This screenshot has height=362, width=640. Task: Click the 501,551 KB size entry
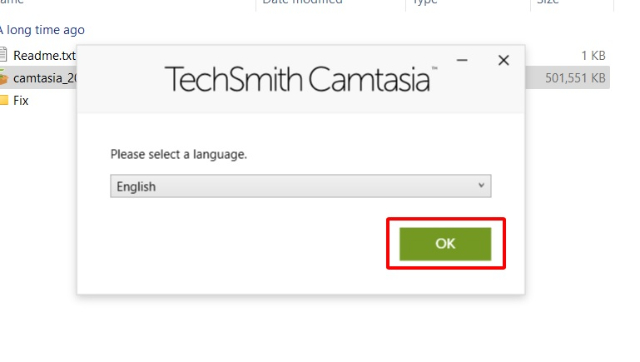pos(575,78)
